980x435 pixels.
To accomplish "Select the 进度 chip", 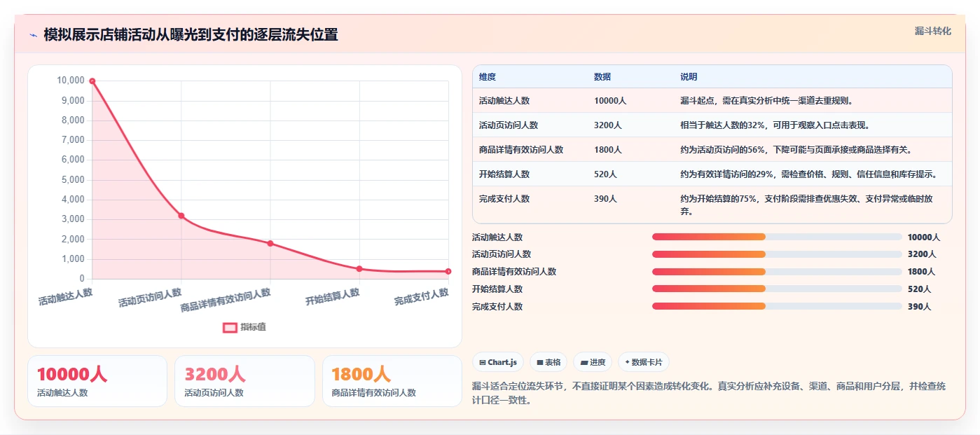I will coord(593,362).
